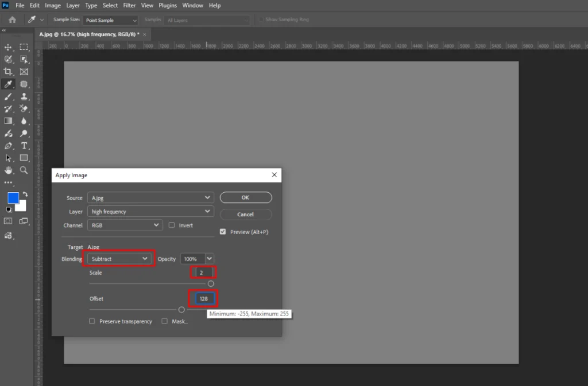Click the Opacity 100% input field
This screenshot has height=386, width=588.
point(193,259)
